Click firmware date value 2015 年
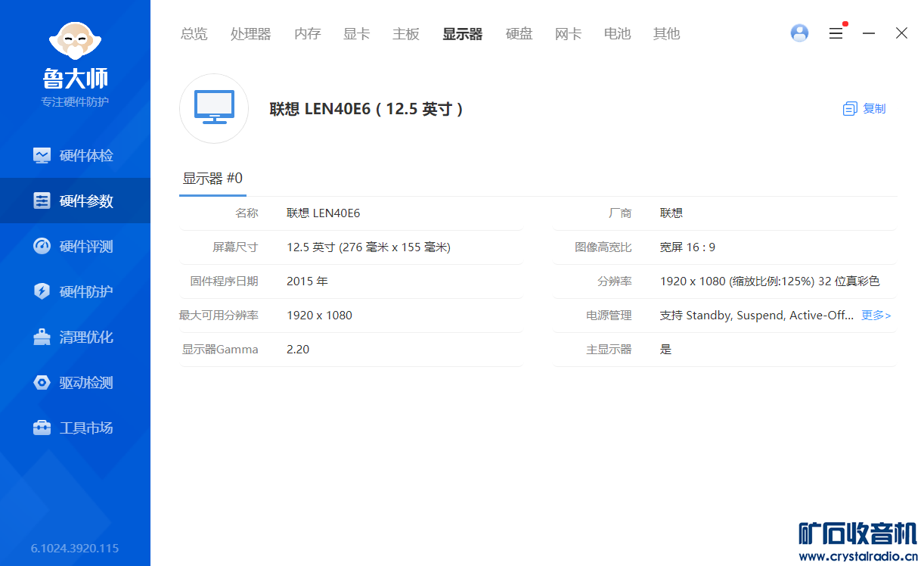The width and height of the screenshot is (924, 566). (x=308, y=281)
